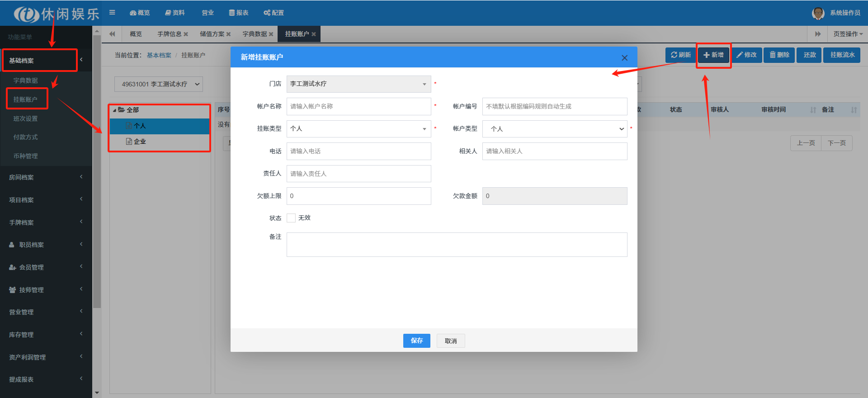Open the 挂账类型 dropdown
Image resolution: width=868 pixels, height=398 pixels.
359,129
